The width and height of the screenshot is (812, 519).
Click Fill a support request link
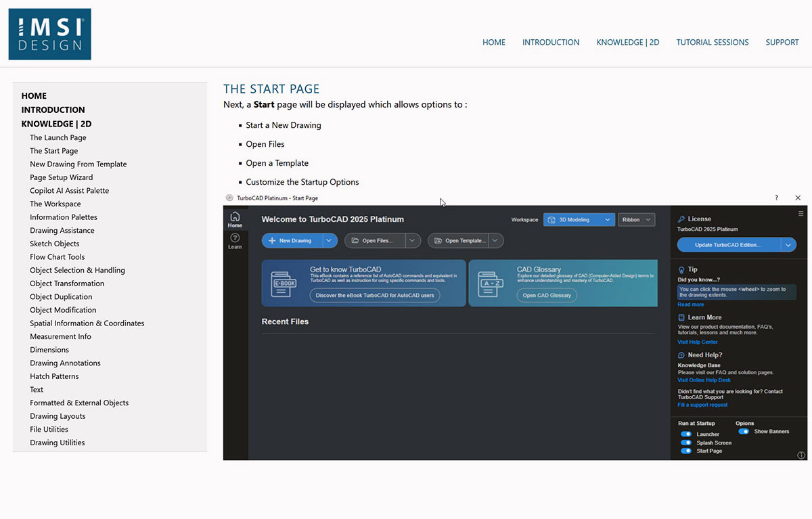702,405
